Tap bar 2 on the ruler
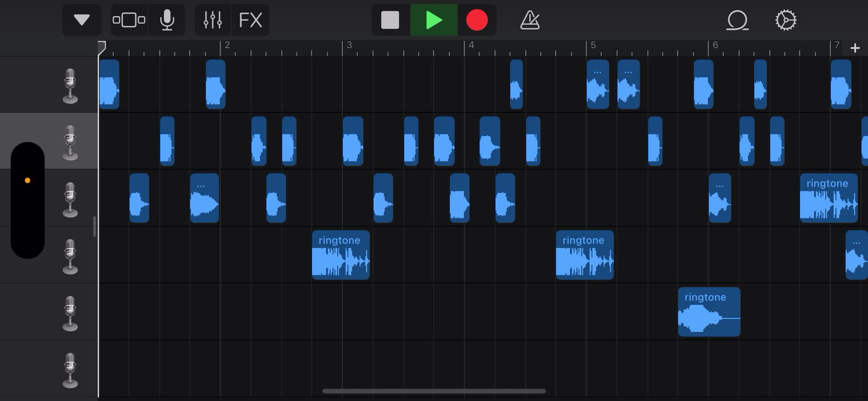Viewport: 868px width, 401px height. tap(227, 45)
